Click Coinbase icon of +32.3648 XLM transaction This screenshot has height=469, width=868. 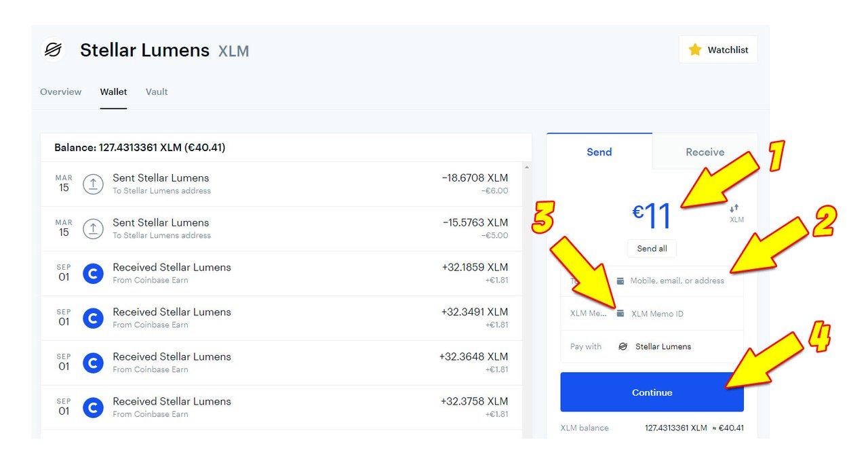(x=93, y=363)
